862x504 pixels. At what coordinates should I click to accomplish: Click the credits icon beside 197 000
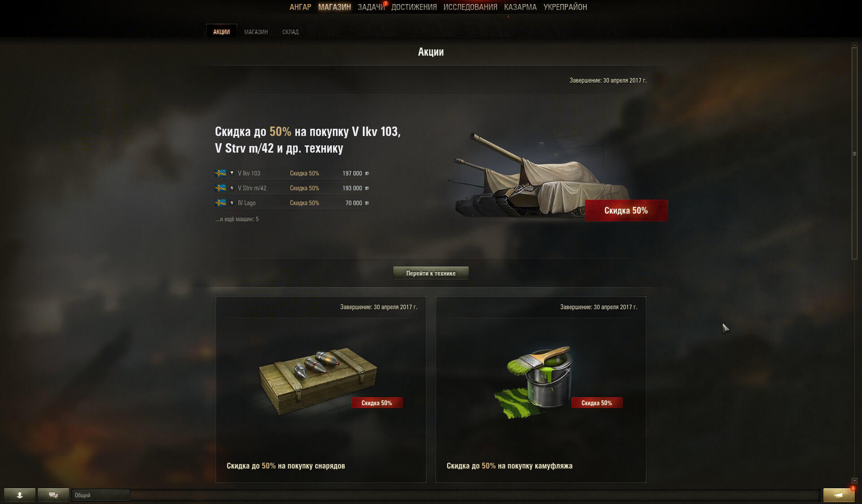pos(367,173)
